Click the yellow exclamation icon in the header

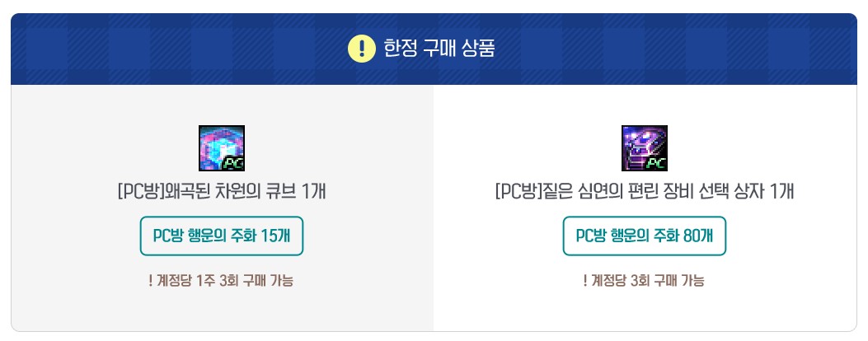pos(362,49)
